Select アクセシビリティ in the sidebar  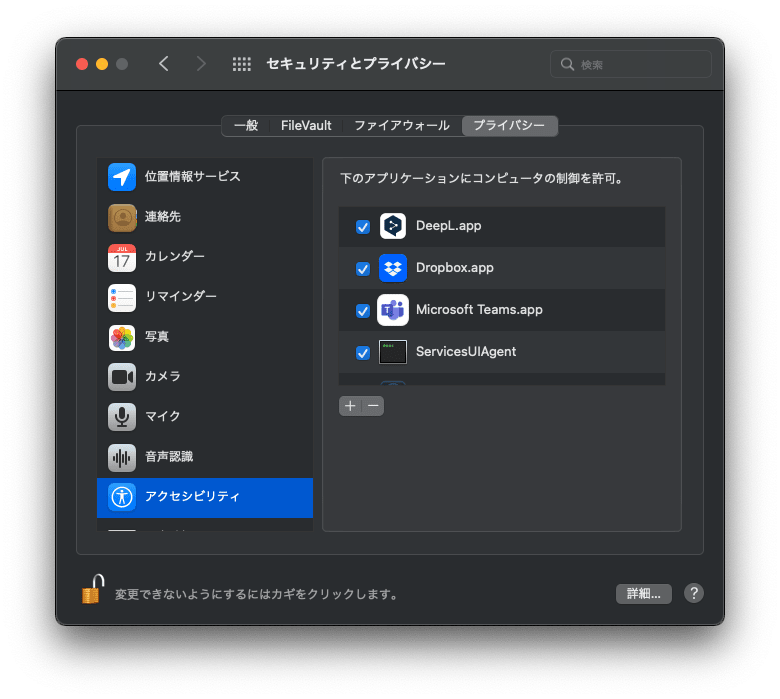[205, 498]
